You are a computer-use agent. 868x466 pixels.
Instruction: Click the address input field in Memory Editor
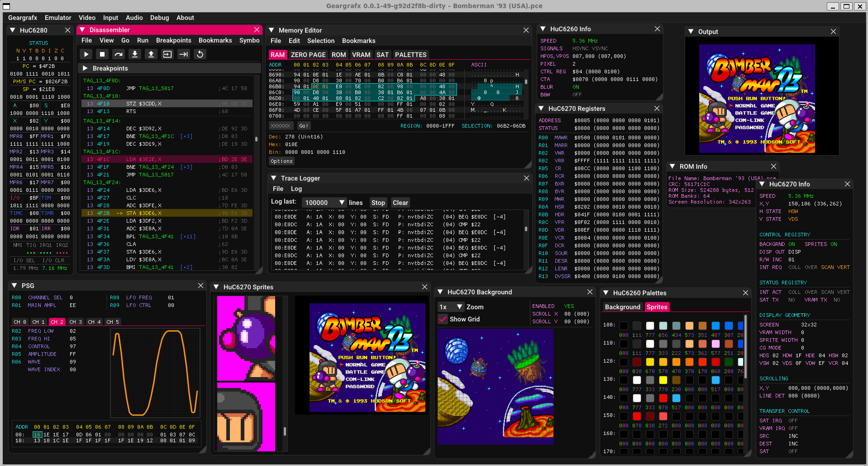[281, 126]
